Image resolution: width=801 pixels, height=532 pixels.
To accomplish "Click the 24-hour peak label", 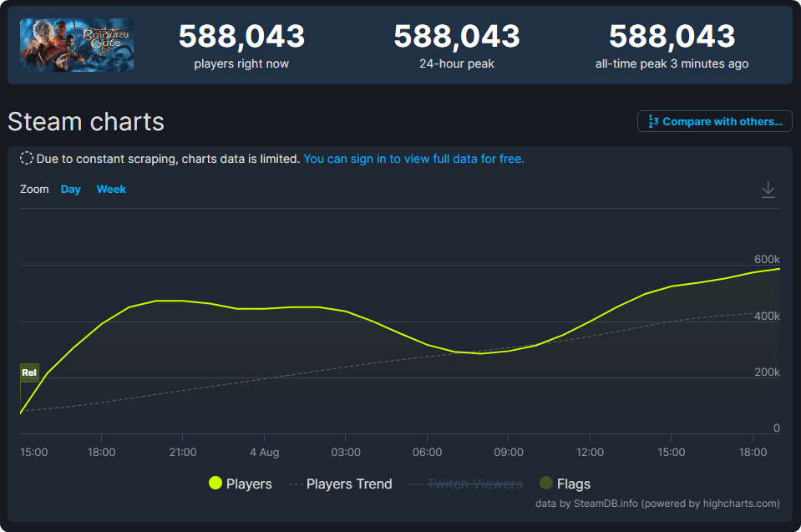I will tap(457, 63).
